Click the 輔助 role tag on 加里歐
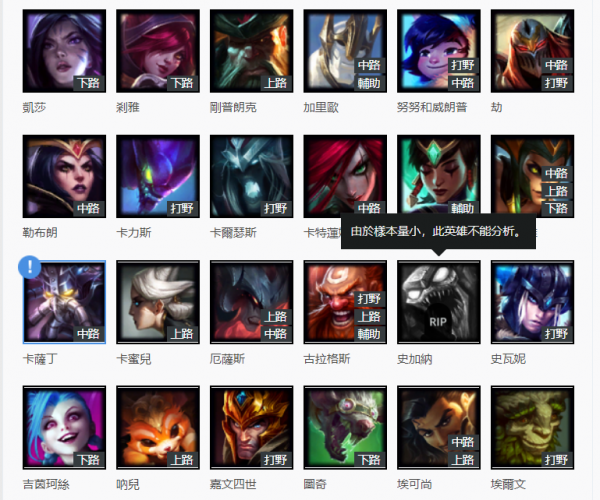Viewport: 600px width, 500px height. point(369,83)
